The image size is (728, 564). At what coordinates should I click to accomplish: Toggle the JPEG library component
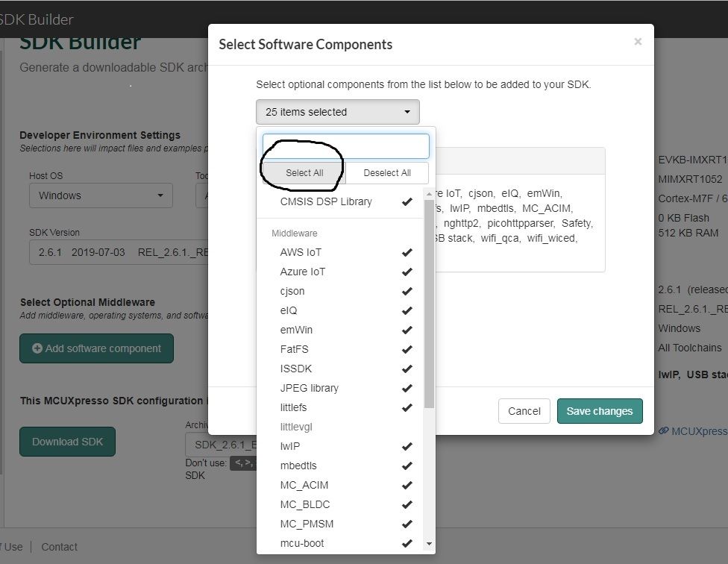pyautogui.click(x=340, y=388)
